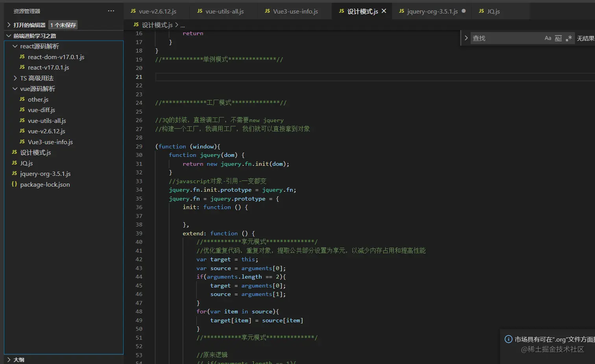Open react-dom-v17.0.1.js in explorer
The image size is (595, 364).
[x=56, y=57]
